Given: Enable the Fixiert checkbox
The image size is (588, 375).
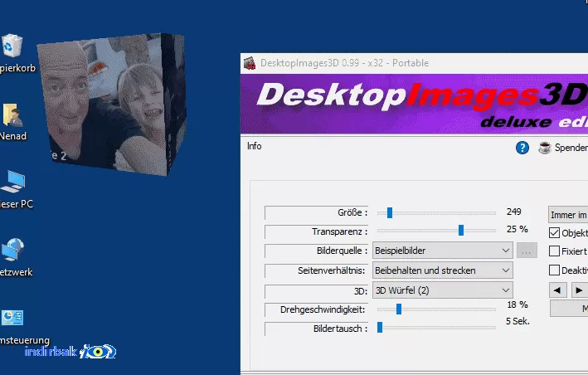Looking at the screenshot, I should (554, 251).
